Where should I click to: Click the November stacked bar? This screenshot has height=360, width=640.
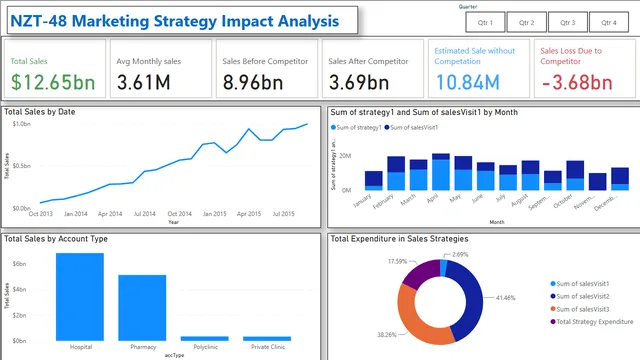598,182
